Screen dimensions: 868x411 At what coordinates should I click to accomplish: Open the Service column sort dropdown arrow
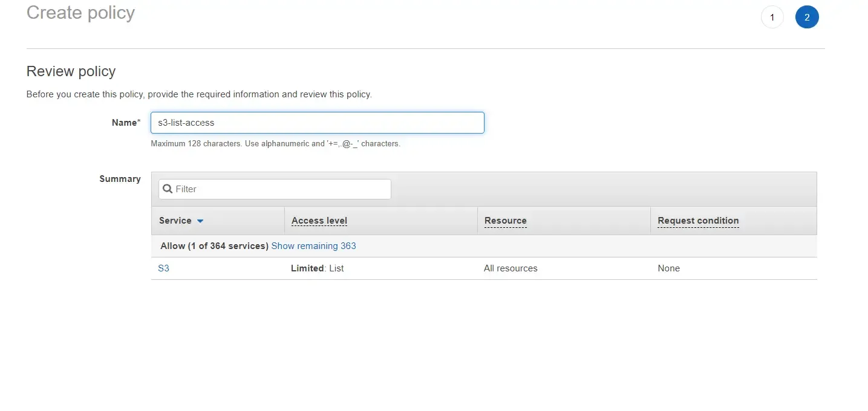200,221
